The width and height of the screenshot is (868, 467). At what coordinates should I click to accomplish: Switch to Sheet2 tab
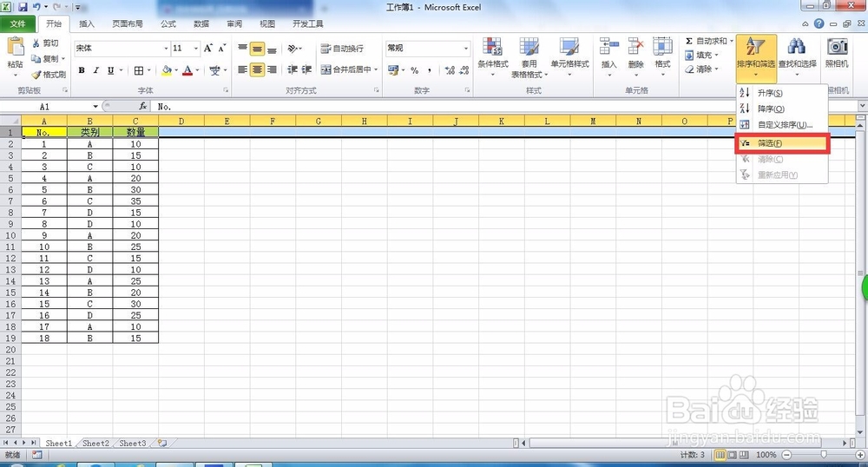[x=95, y=444]
